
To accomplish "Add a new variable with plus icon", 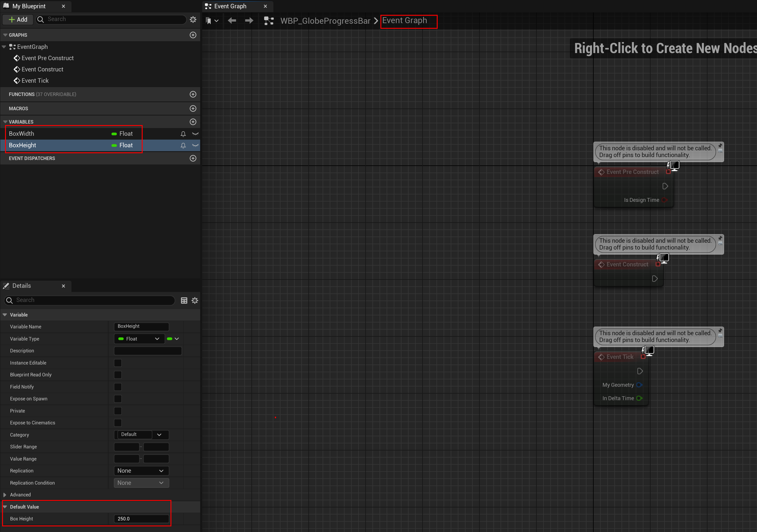I will [193, 122].
